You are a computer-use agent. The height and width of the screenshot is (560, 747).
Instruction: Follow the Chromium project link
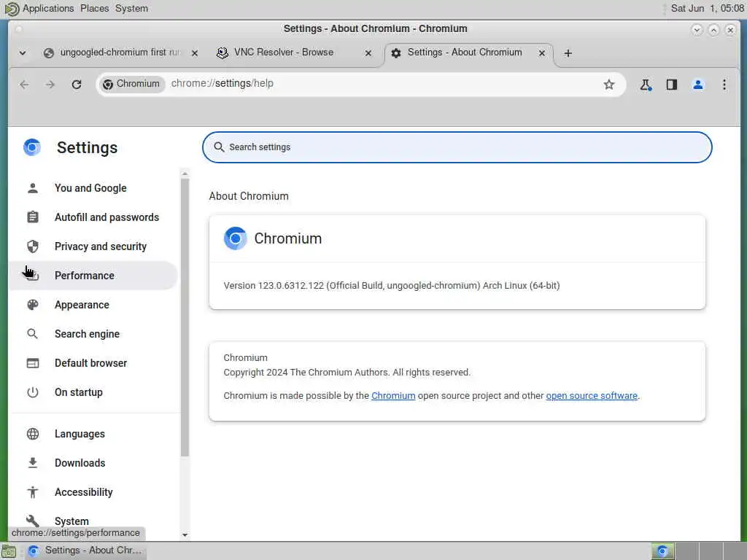click(393, 396)
